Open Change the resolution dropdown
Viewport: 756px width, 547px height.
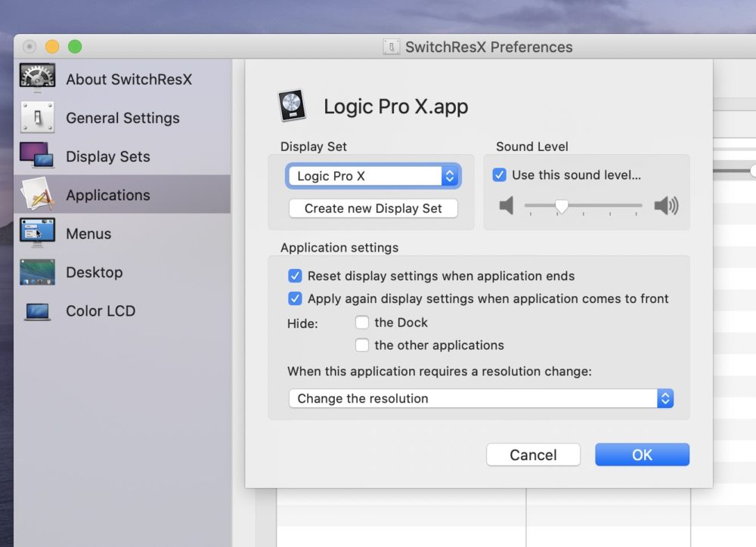(x=481, y=399)
